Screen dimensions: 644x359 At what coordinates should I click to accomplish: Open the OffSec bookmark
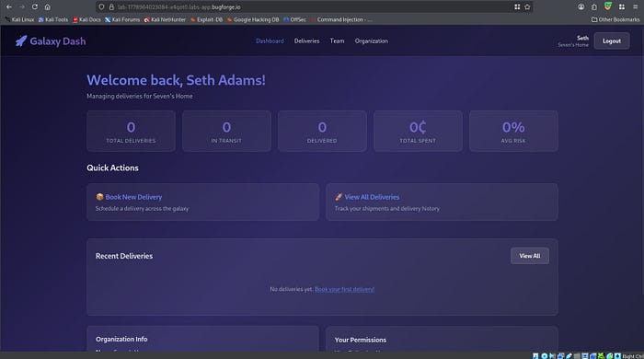295,19
